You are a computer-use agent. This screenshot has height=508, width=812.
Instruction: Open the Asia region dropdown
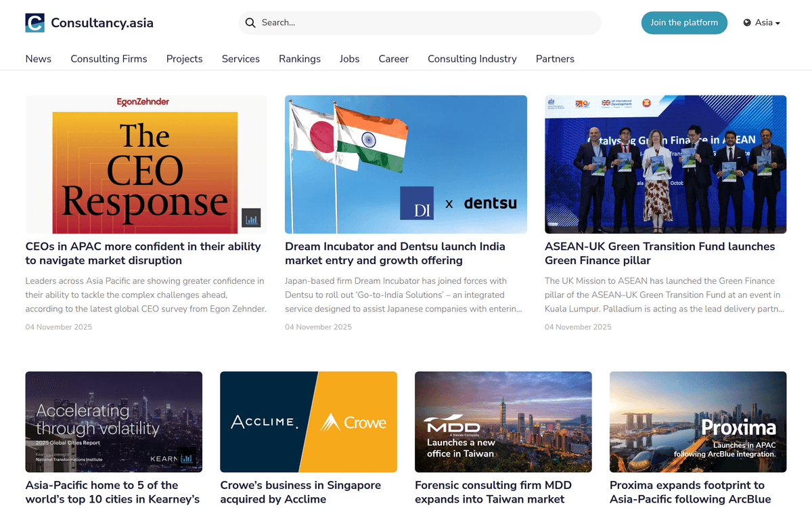tap(762, 22)
